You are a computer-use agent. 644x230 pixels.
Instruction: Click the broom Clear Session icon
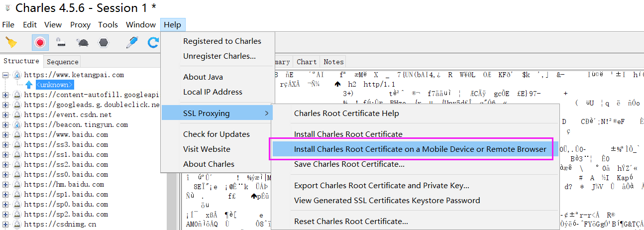point(11,43)
